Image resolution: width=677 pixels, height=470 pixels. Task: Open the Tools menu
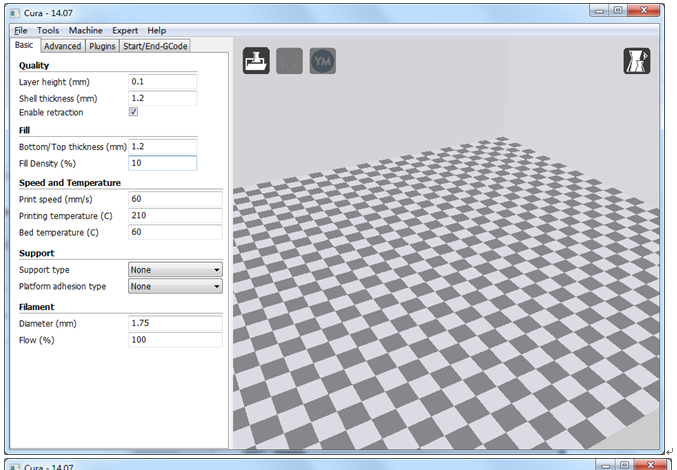coord(48,31)
